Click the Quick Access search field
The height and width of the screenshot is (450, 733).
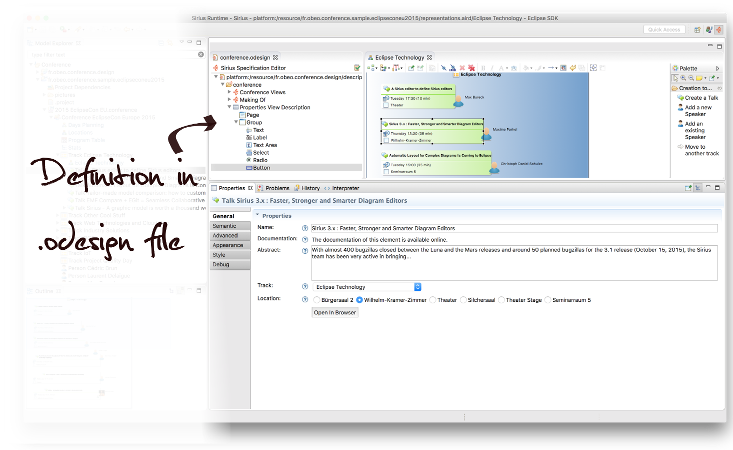tap(664, 29)
